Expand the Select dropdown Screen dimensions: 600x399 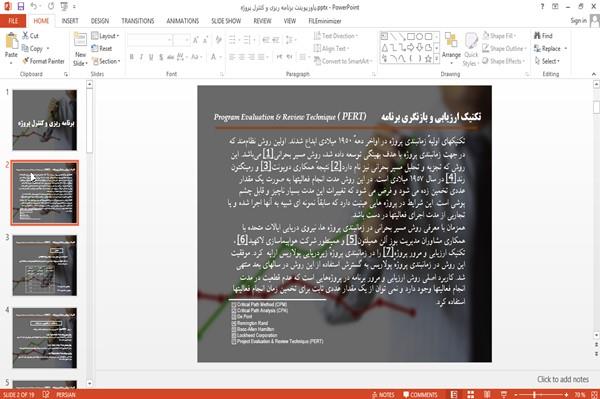pyautogui.click(x=547, y=61)
